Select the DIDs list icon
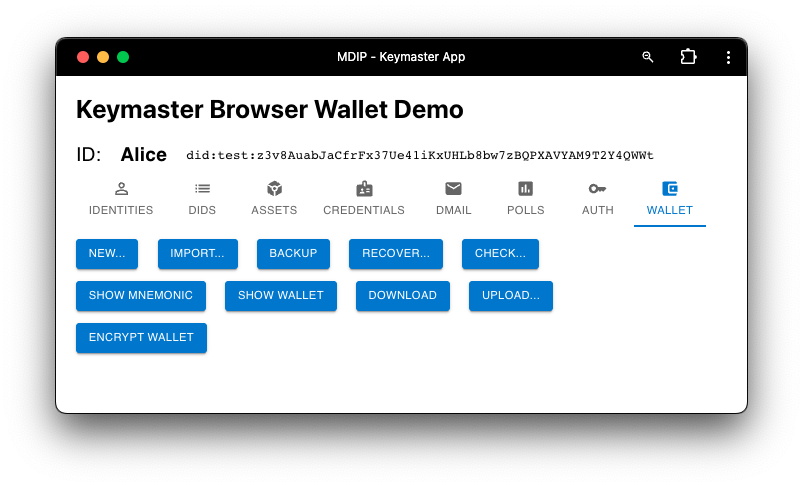The image size is (803, 487). point(202,189)
